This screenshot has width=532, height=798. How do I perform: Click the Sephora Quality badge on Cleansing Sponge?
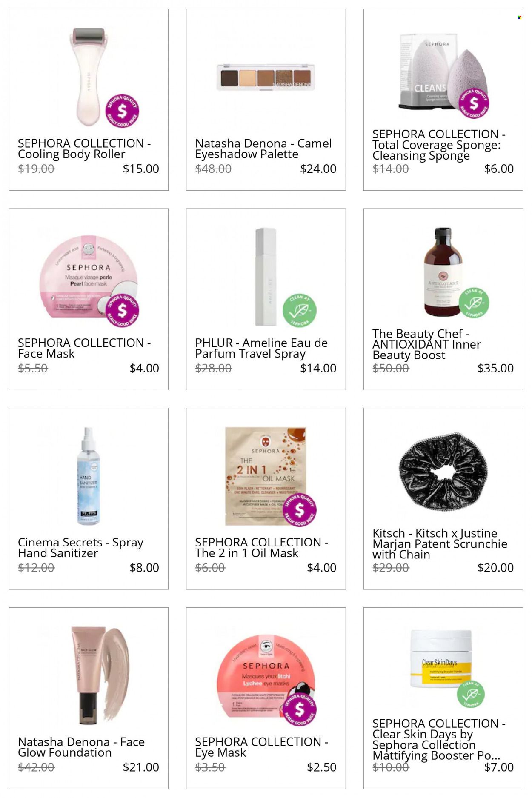click(x=474, y=103)
